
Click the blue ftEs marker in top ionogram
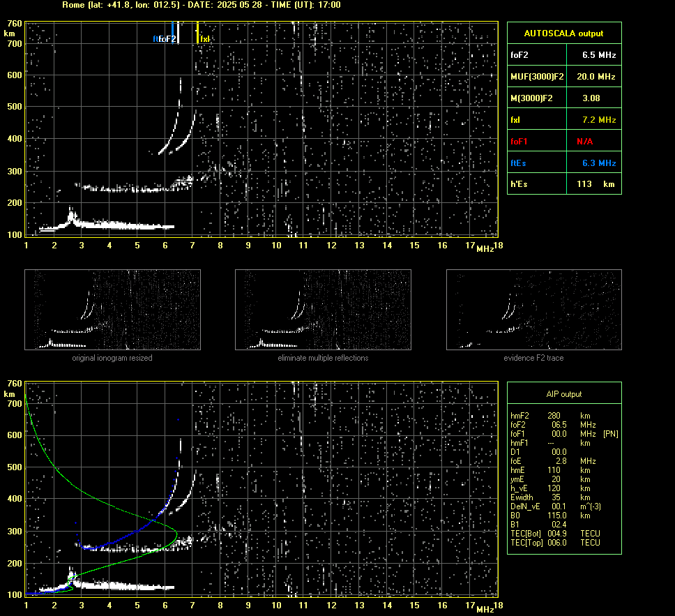click(173, 33)
